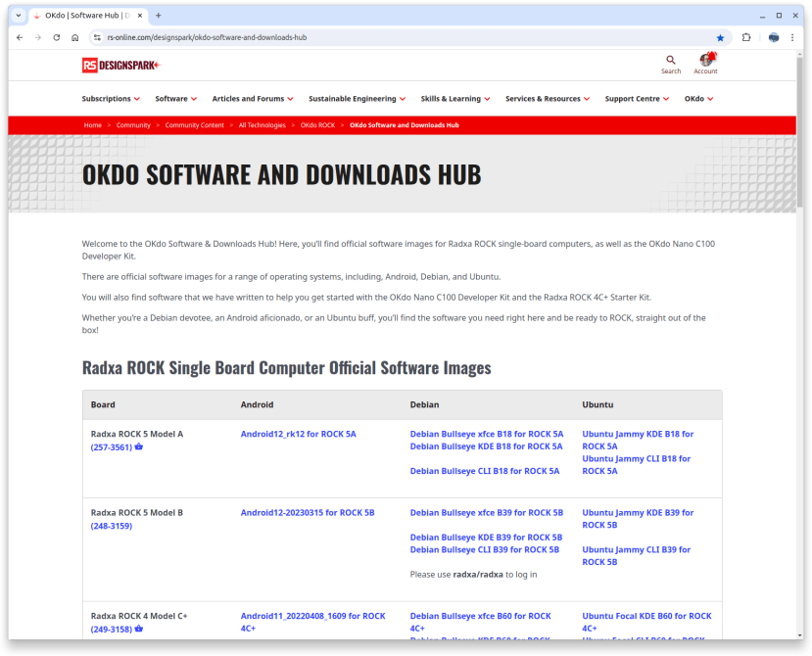Go to Home breadcrumb
The height and width of the screenshot is (656, 812).
coord(93,125)
